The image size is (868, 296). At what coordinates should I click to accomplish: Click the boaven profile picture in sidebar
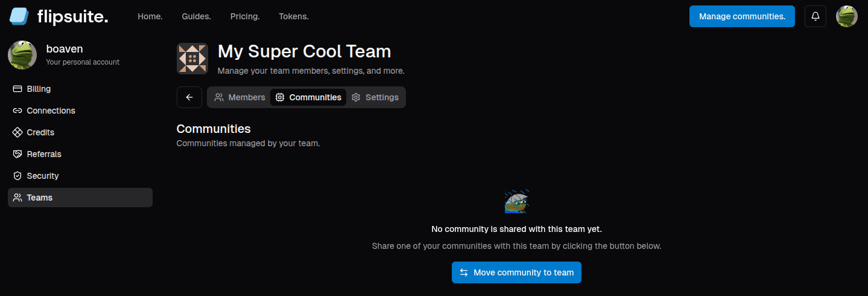tap(22, 55)
